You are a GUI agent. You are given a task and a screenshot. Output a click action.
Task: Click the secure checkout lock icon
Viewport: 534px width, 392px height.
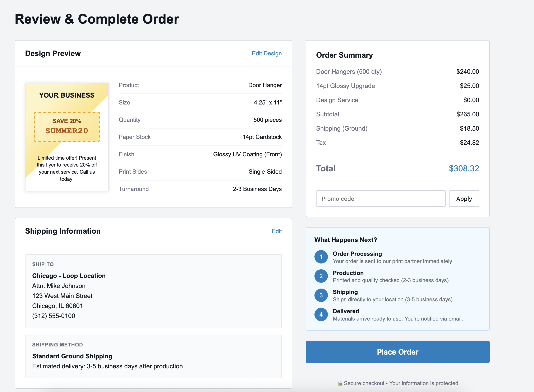pyautogui.click(x=340, y=383)
